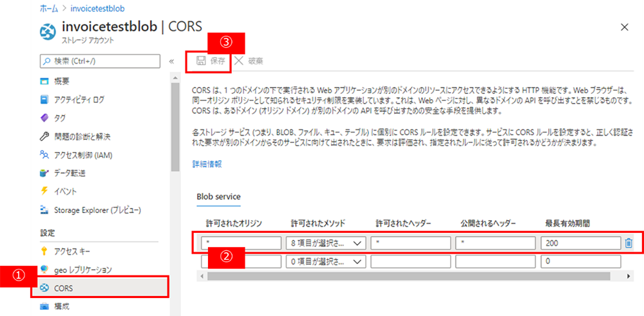Viewport: 644px width, 316px height.
Task: Click the タグ tag icon
Action: click(x=44, y=118)
